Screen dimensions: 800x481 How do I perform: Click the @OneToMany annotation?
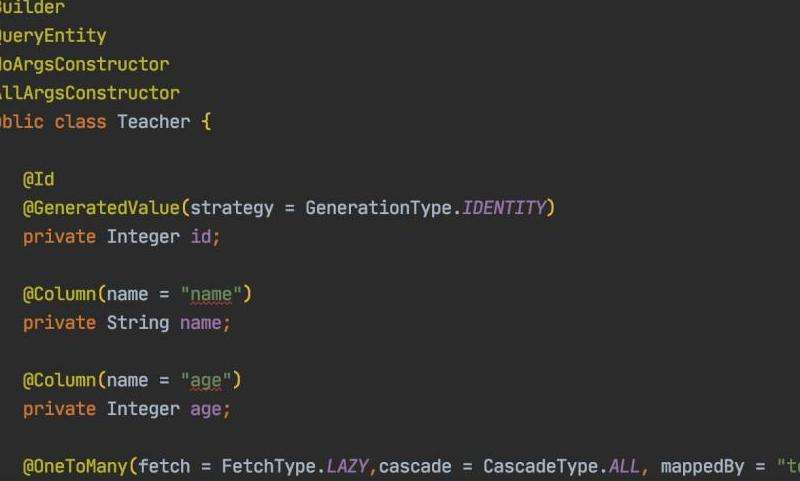(74, 467)
